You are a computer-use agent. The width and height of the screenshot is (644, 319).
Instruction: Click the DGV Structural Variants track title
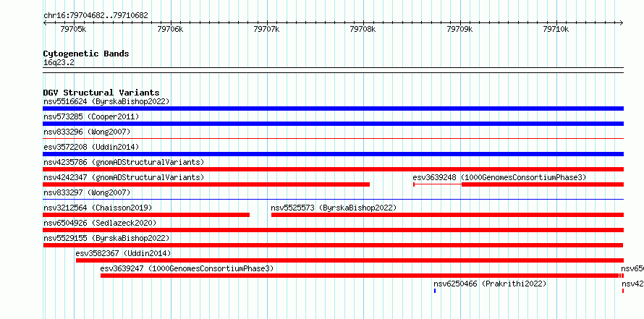(x=101, y=93)
